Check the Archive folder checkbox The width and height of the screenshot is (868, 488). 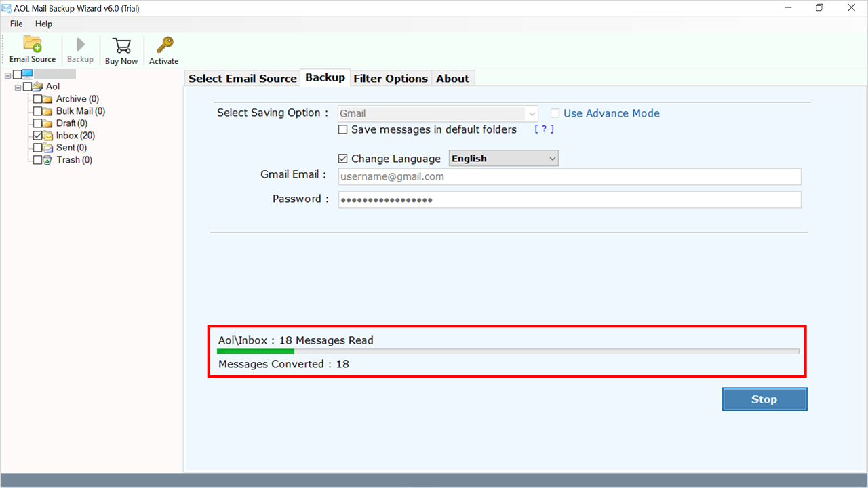pyautogui.click(x=37, y=99)
